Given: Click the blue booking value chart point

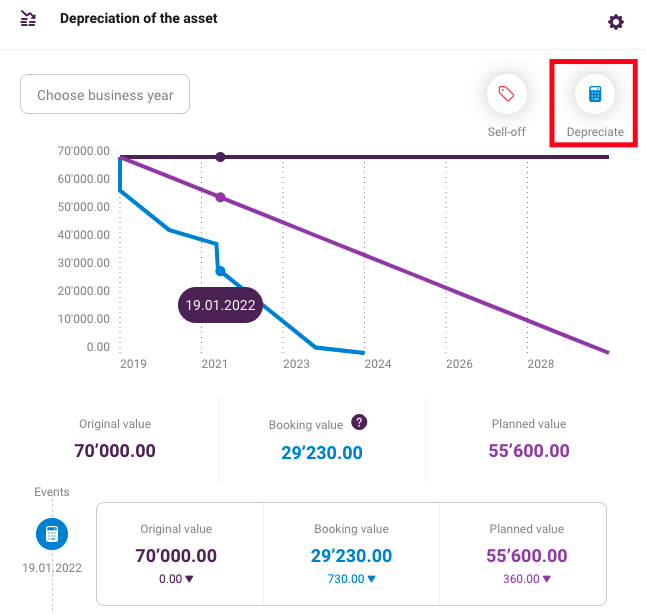Looking at the screenshot, I should coord(220,271).
